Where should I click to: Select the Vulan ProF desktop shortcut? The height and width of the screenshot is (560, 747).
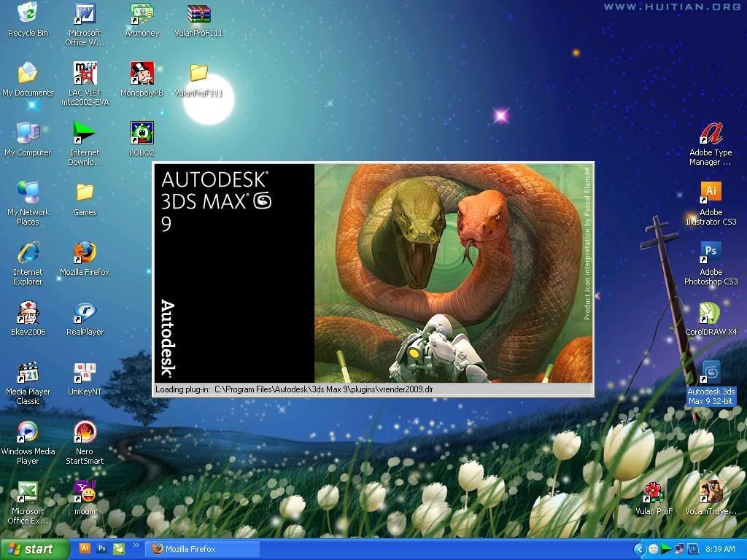(654, 498)
